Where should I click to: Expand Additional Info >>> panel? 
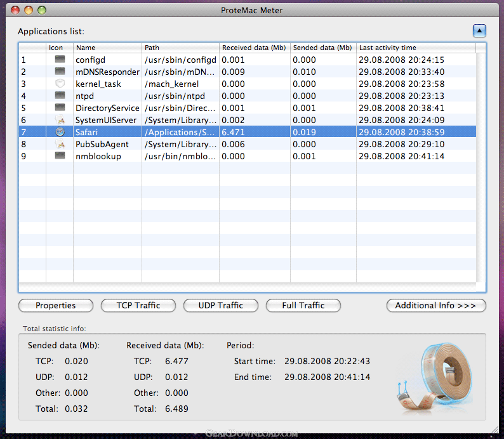436,305
